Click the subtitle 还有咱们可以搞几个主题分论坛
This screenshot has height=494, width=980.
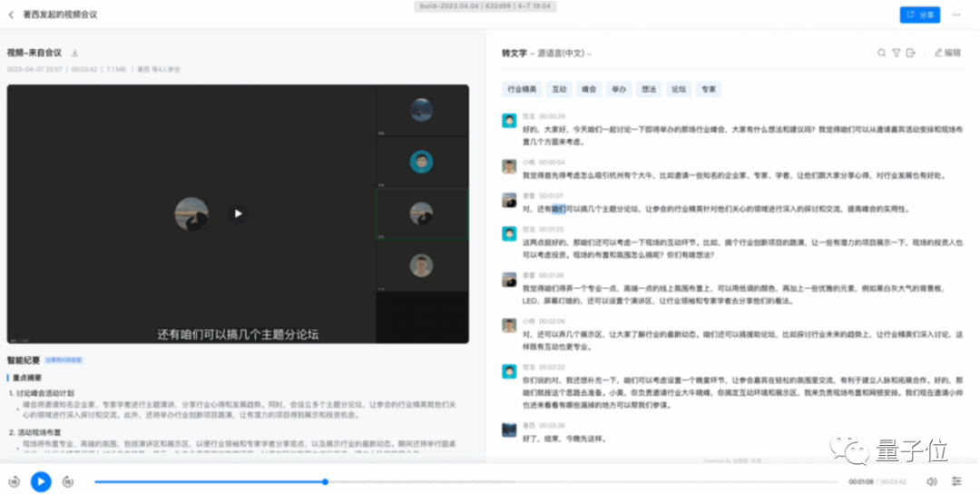pos(238,334)
